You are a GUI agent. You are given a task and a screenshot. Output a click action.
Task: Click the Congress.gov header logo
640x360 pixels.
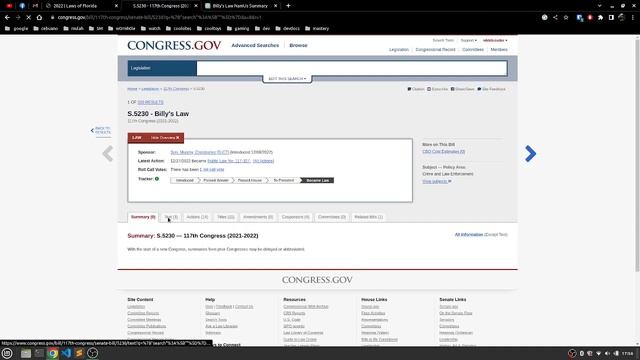click(x=174, y=45)
